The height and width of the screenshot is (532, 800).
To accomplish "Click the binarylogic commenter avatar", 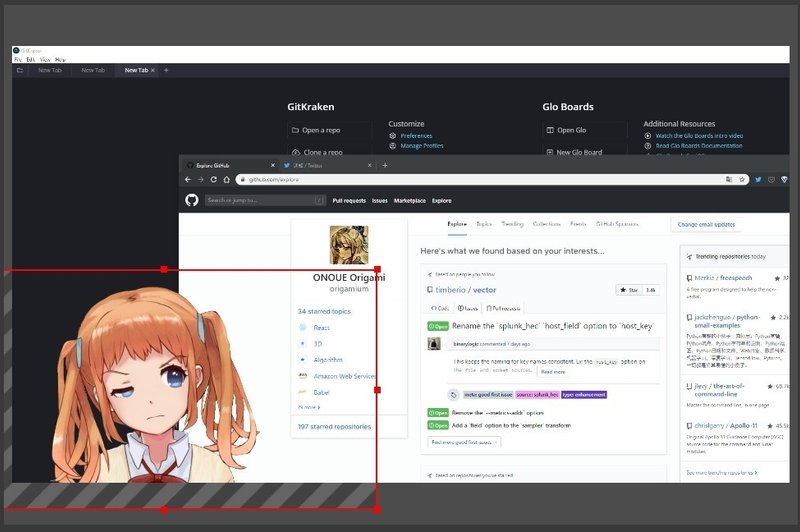I will (x=434, y=343).
